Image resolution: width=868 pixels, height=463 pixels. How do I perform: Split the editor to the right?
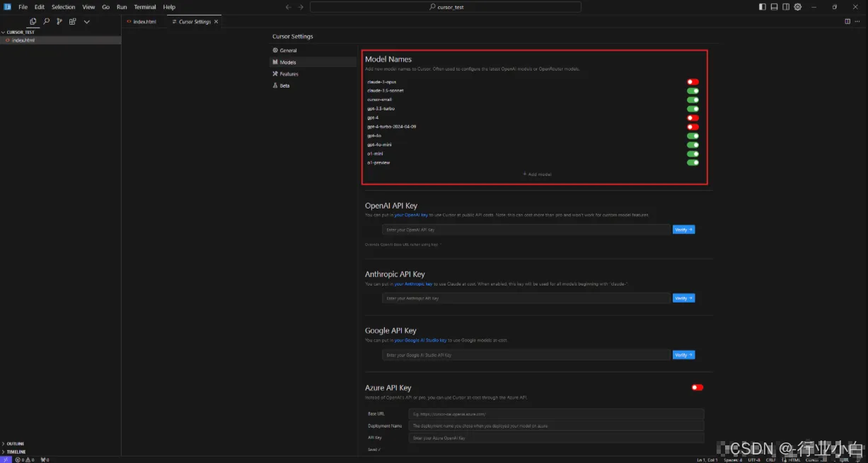pyautogui.click(x=847, y=21)
